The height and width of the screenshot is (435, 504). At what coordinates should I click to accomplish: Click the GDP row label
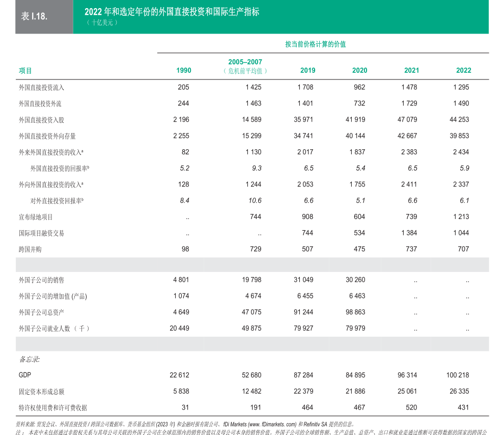[x=25, y=375]
